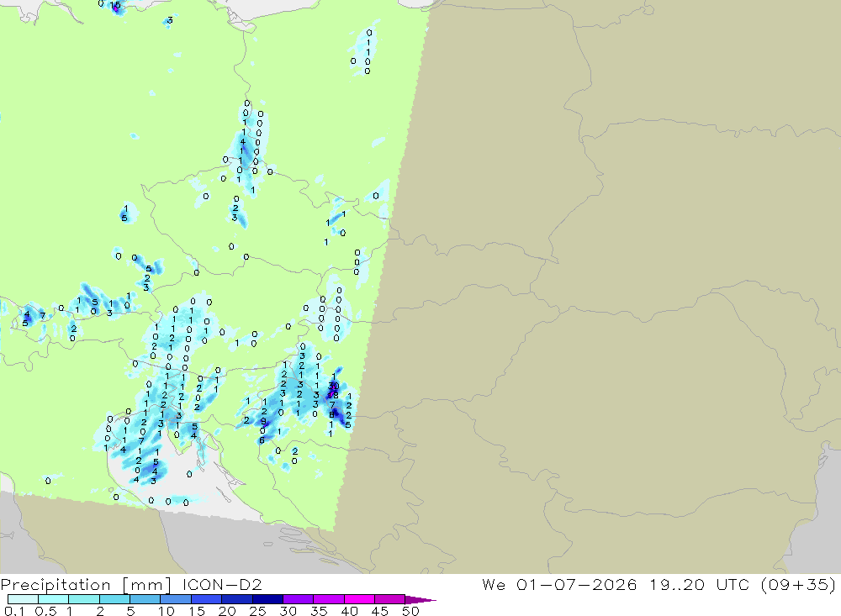Choose the 40–45 mm magenta legend swatch
Image resolution: width=841 pixels, height=616 pixels.
coord(359,599)
